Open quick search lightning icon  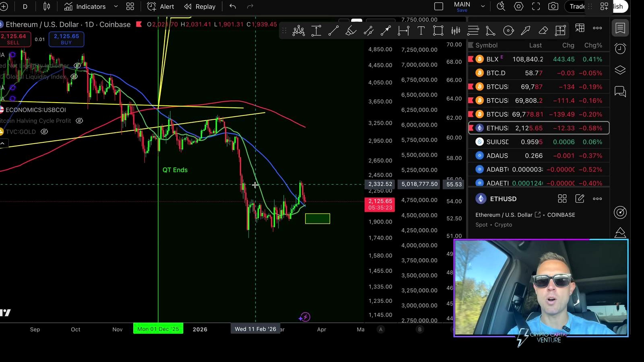pos(501,6)
